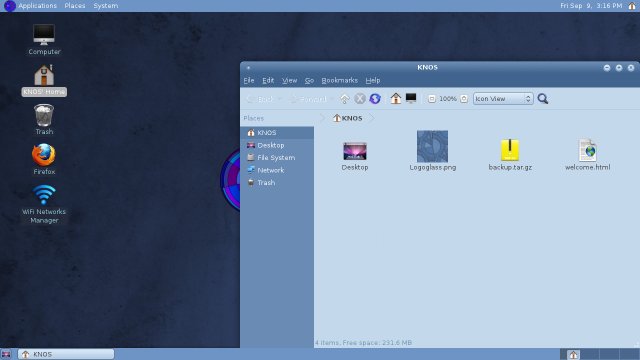Image resolution: width=640 pixels, height=360 pixels.
Task: Select the welcome.html file
Action: coord(588,155)
